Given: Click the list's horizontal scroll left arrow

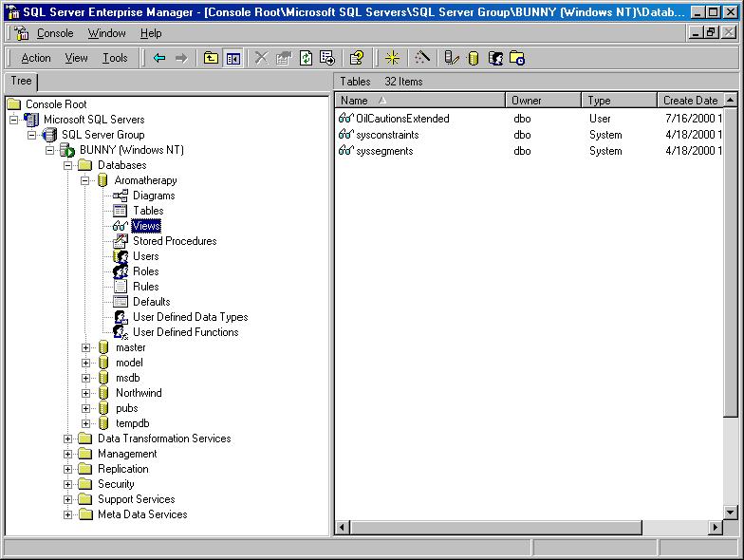Looking at the screenshot, I should coord(343,528).
